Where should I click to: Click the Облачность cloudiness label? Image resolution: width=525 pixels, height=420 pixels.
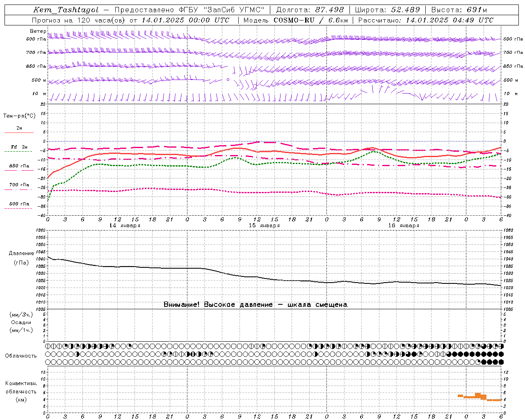pyautogui.click(x=21, y=356)
